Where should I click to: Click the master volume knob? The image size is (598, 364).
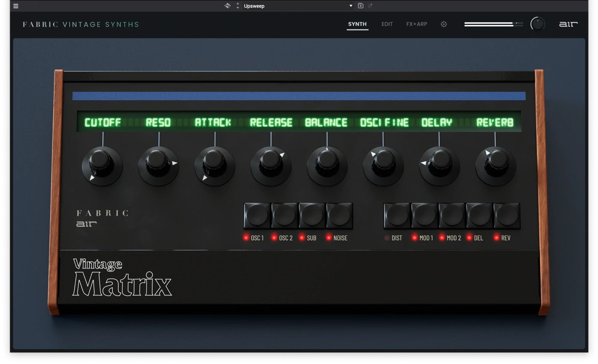click(x=537, y=24)
